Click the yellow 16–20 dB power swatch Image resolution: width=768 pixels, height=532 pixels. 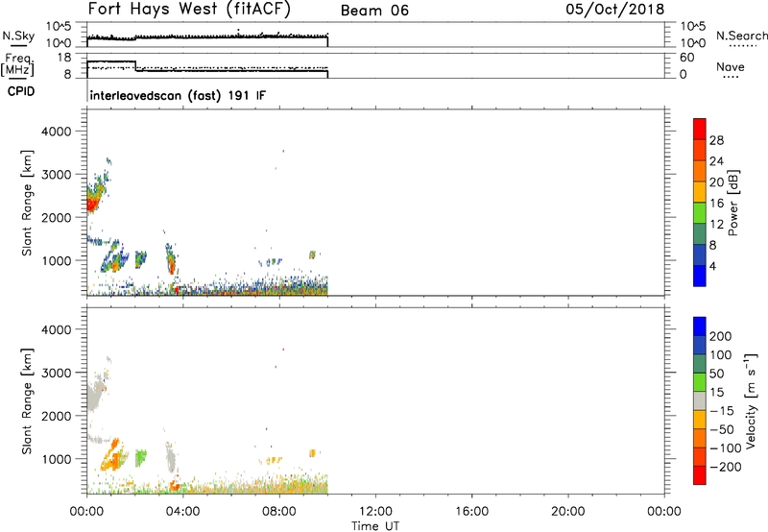[700, 192]
